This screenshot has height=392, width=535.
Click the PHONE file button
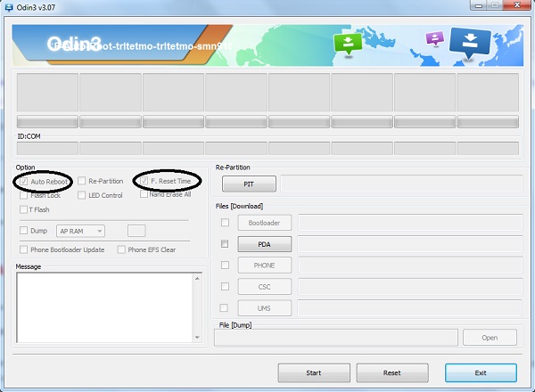[x=265, y=265]
